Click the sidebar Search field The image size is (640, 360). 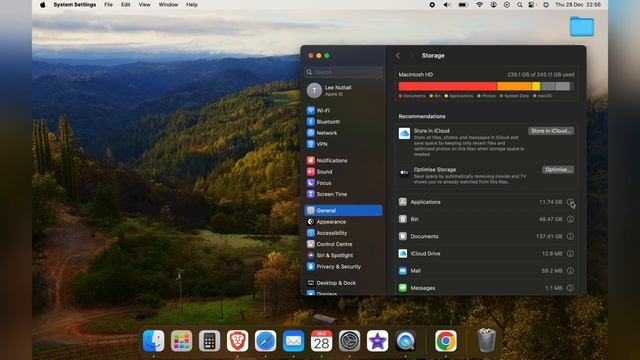[343, 72]
